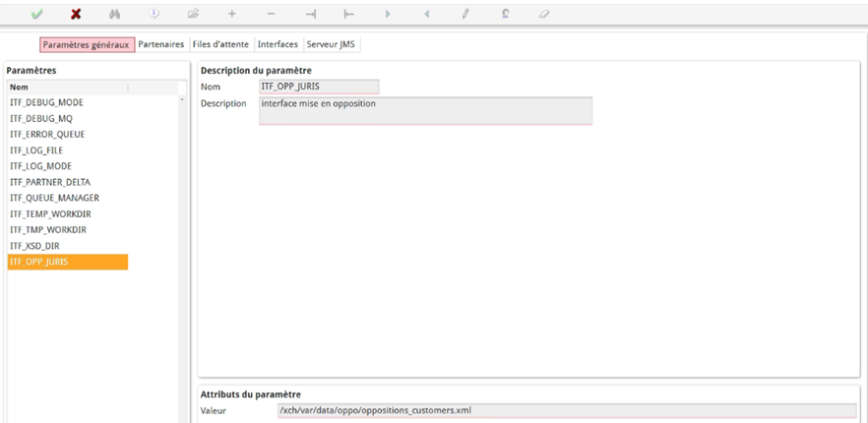868x423 pixels.
Task: Click the red X cancel icon
Action: click(x=76, y=14)
